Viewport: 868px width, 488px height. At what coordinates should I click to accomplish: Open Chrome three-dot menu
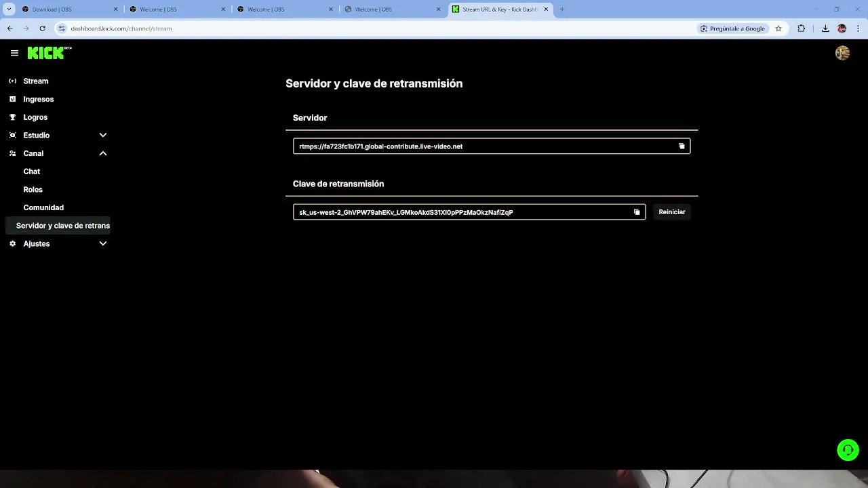tap(859, 28)
